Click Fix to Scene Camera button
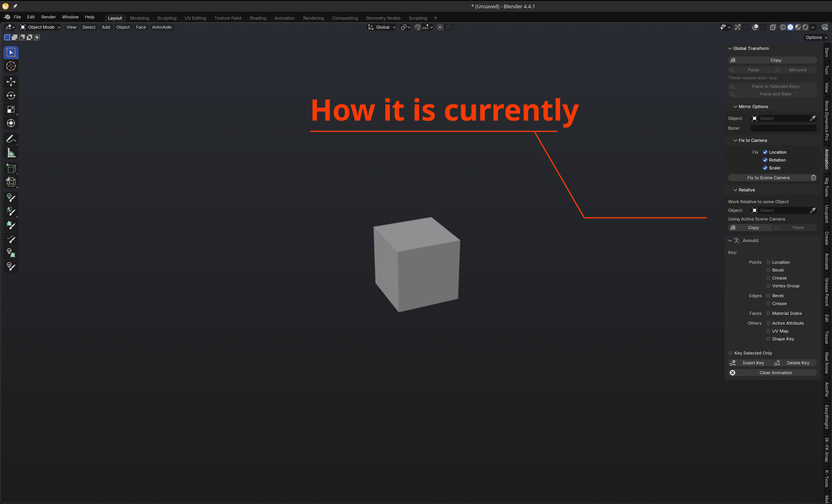This screenshot has width=832, height=504. (x=768, y=178)
